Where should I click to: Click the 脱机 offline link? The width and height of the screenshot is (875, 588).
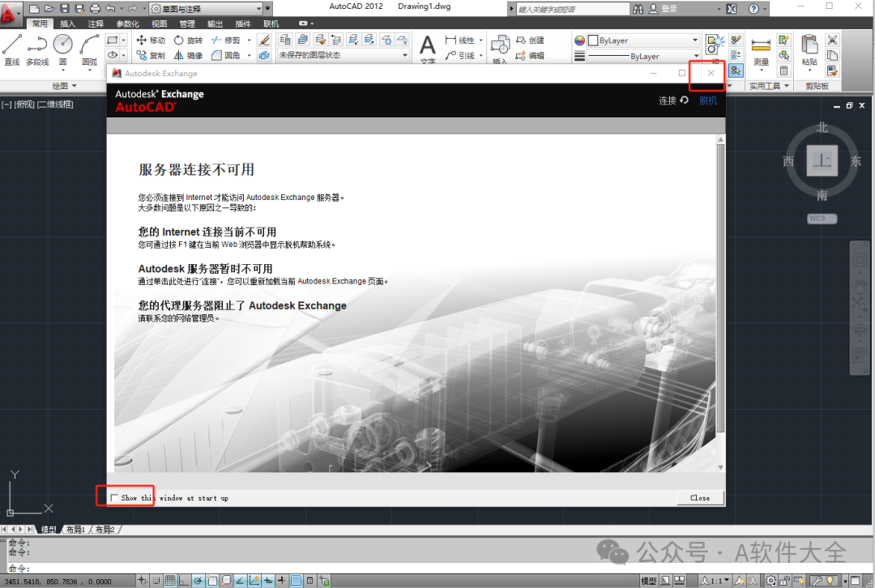708,100
